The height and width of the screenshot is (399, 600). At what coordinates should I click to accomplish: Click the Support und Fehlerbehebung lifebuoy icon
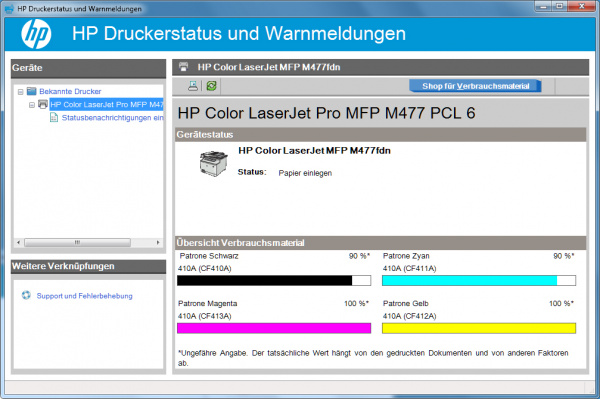pos(26,295)
